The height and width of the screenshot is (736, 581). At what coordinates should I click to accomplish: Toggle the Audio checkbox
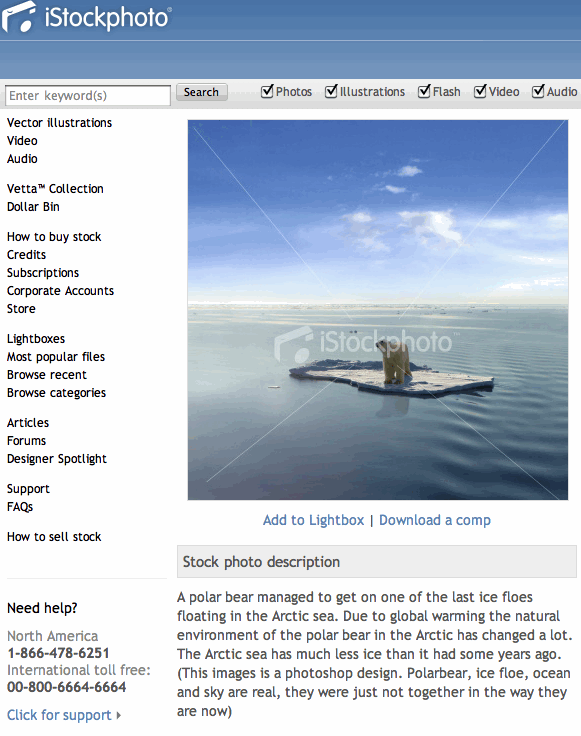pyautogui.click(x=538, y=91)
